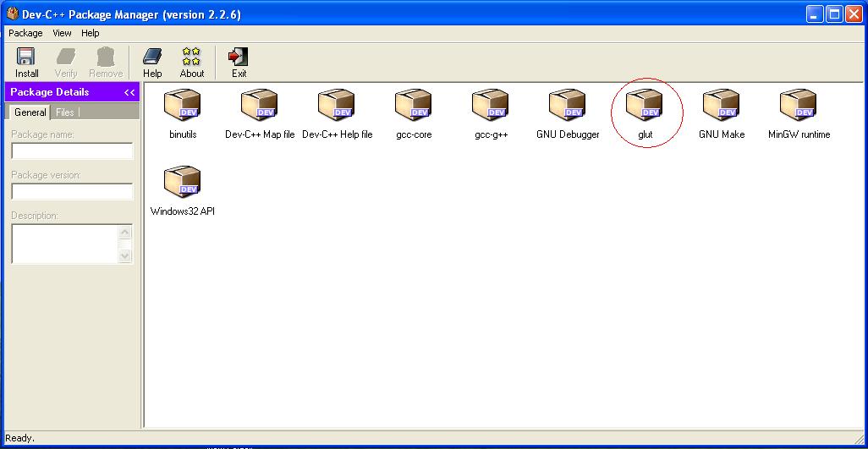Image resolution: width=868 pixels, height=449 pixels.
Task: Click the Exit toolbar icon
Action: pos(239,62)
